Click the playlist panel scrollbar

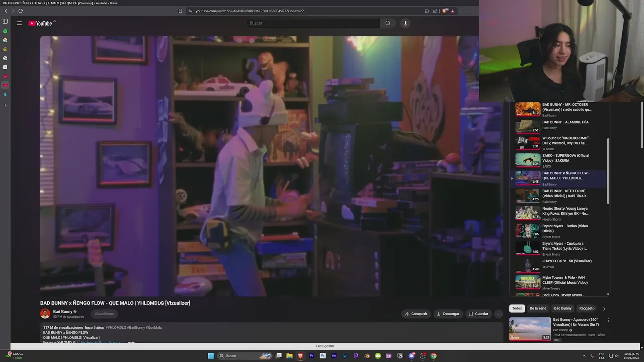(608, 171)
